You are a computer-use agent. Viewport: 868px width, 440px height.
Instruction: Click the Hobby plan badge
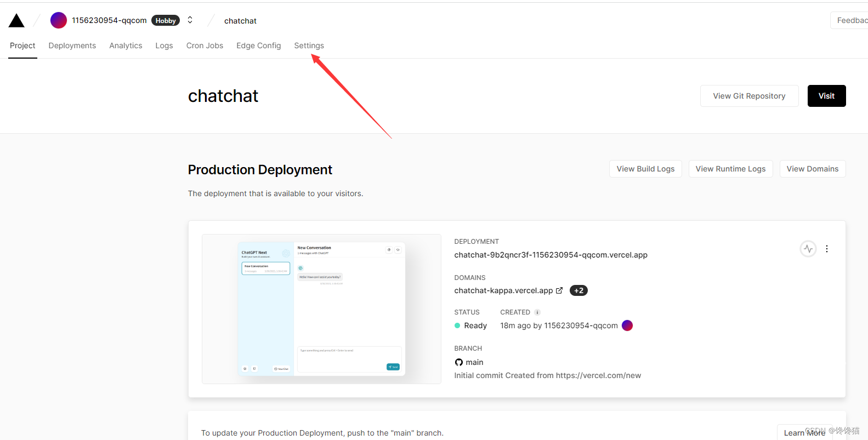(x=166, y=20)
